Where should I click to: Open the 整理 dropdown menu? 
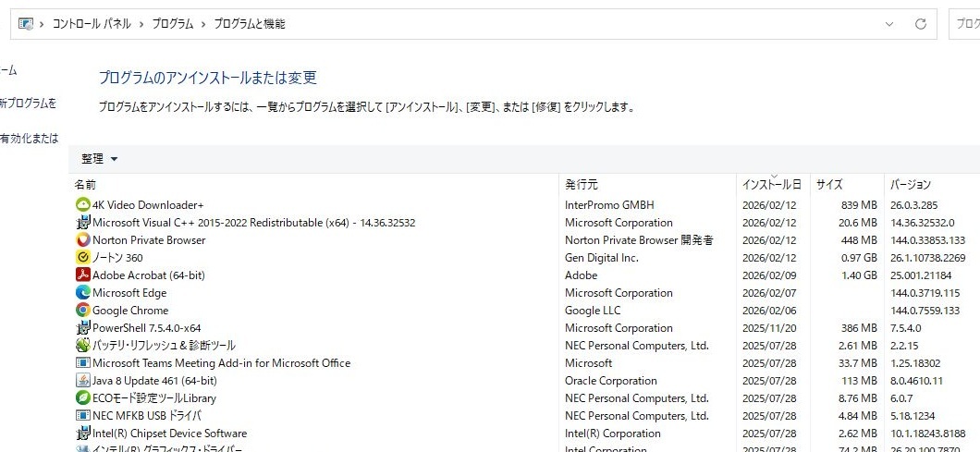click(x=100, y=159)
